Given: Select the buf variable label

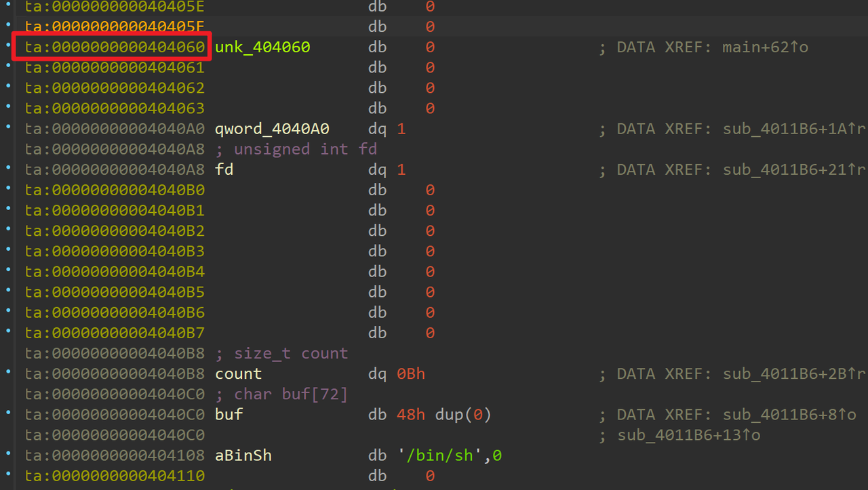Looking at the screenshot, I should point(229,415).
